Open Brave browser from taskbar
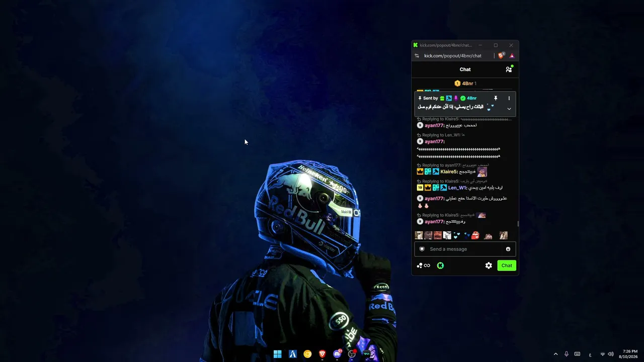Screen dimensions: 644x362 coord(322,354)
